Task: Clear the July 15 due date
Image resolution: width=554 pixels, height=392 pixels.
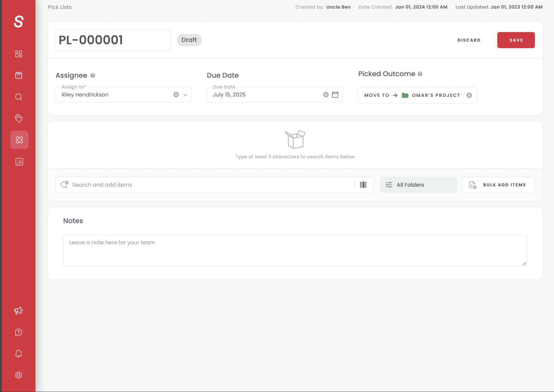Action: click(325, 94)
